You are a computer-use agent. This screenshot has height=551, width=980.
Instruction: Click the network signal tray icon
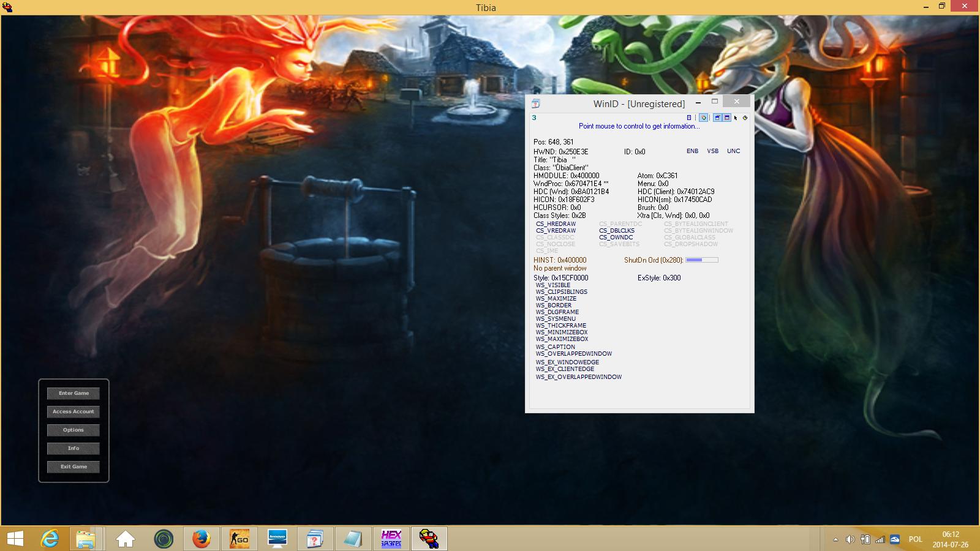click(x=880, y=539)
